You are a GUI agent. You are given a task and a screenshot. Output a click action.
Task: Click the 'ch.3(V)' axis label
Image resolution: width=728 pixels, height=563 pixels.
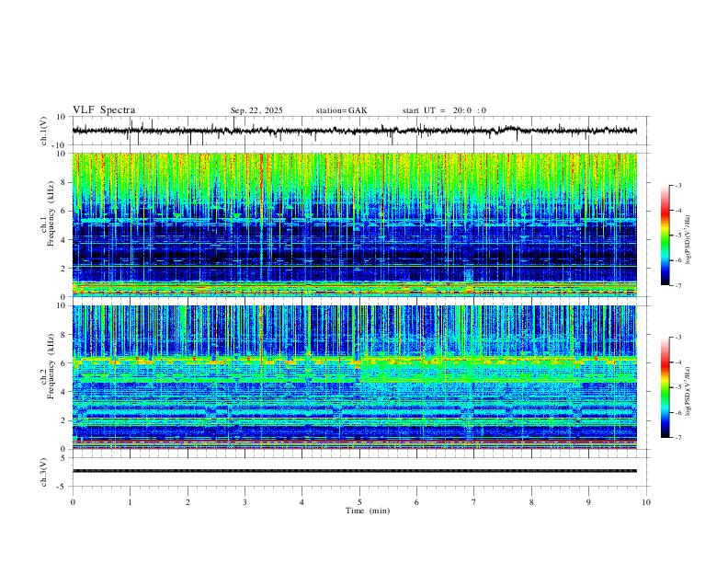pos(44,472)
